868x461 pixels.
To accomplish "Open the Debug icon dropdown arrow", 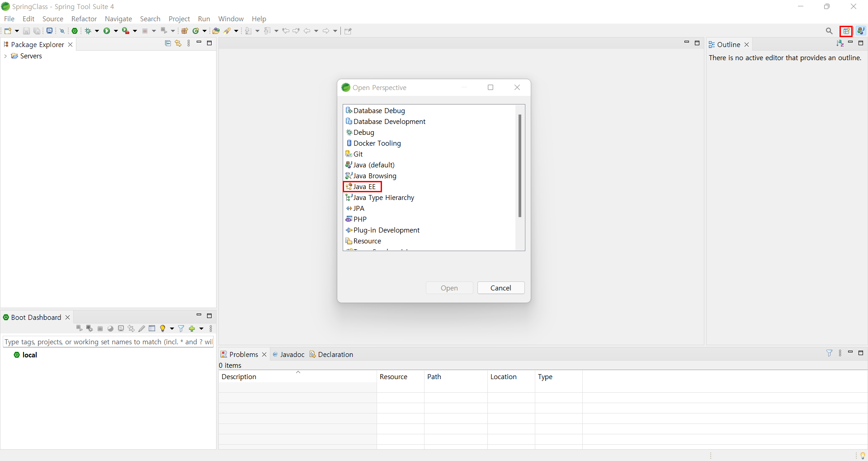I will click(97, 31).
